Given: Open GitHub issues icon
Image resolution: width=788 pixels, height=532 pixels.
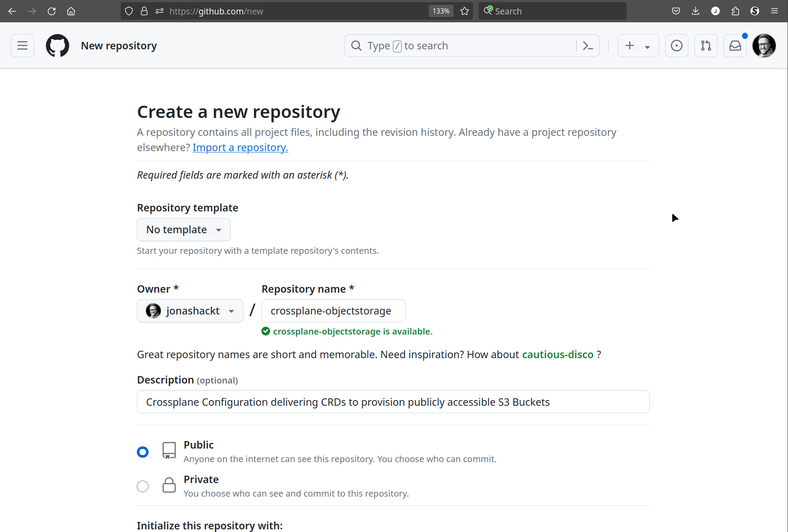Looking at the screenshot, I should pos(677,45).
